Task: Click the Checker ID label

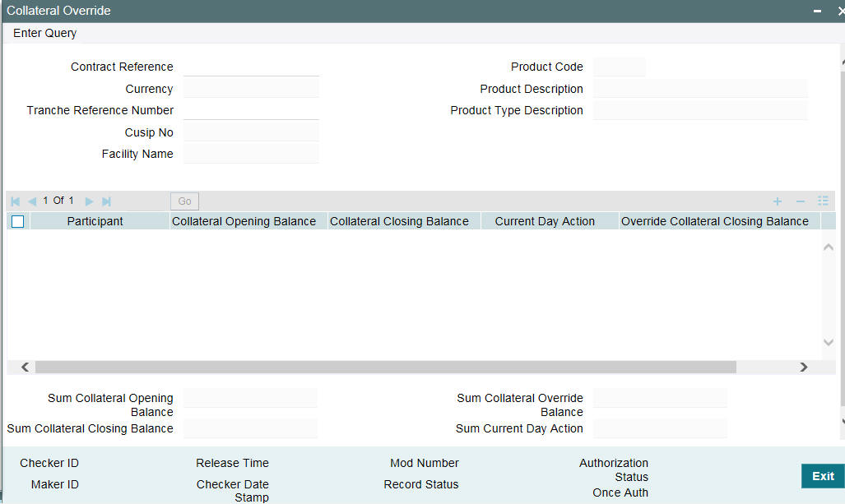Action: 49,463
